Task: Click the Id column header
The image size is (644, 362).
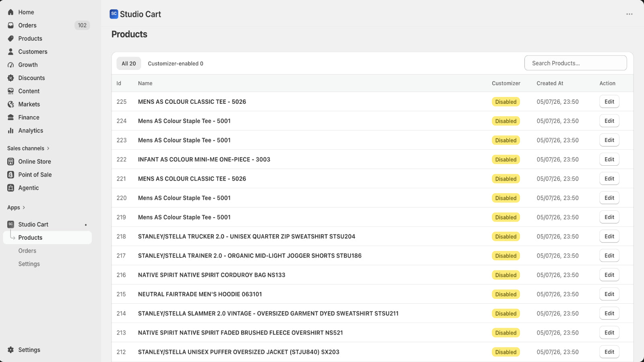Action: [x=119, y=83]
